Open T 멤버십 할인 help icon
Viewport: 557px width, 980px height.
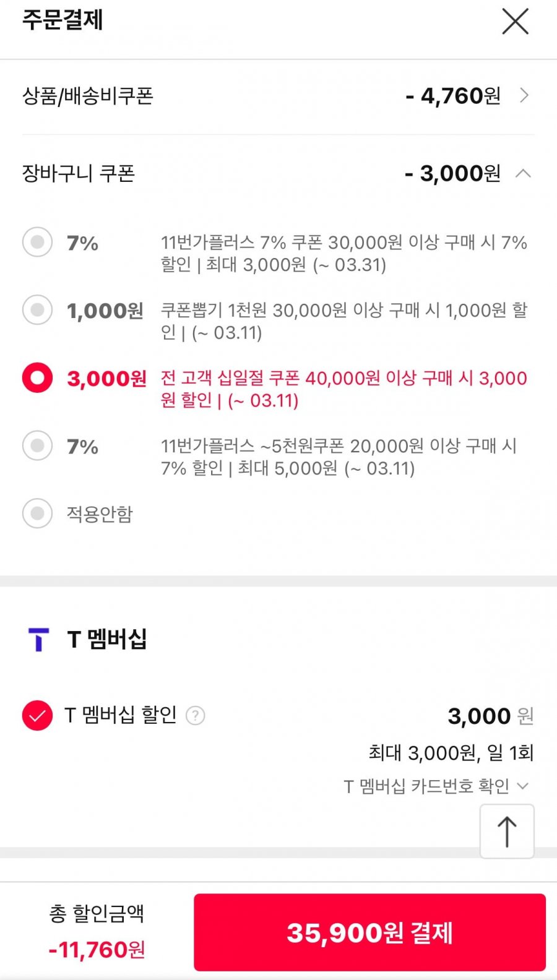pyautogui.click(x=196, y=716)
